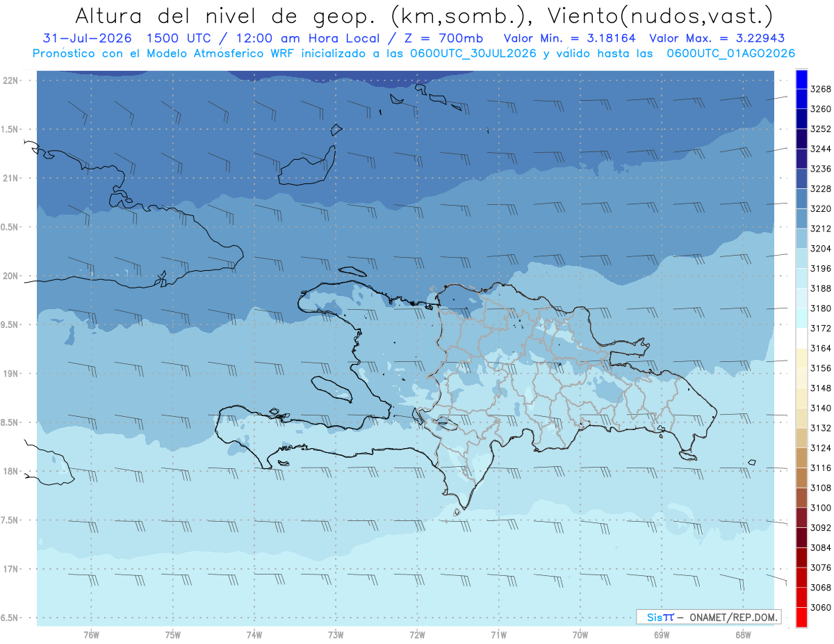The width and height of the screenshot is (834, 644).
Task: Click the 'ONAMET/REP.DOM.' credit label
Action: pyautogui.click(x=733, y=617)
